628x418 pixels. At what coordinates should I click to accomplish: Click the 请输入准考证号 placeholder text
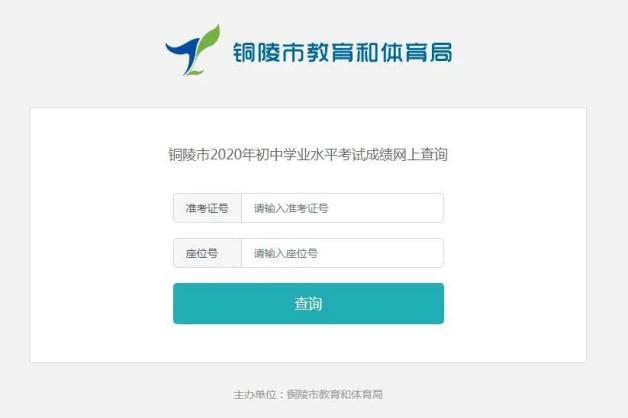(x=291, y=208)
